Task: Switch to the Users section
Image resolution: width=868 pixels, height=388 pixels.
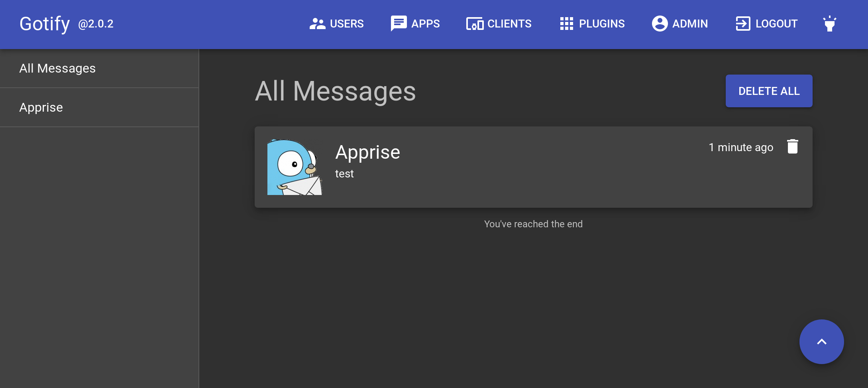Action: point(346,24)
